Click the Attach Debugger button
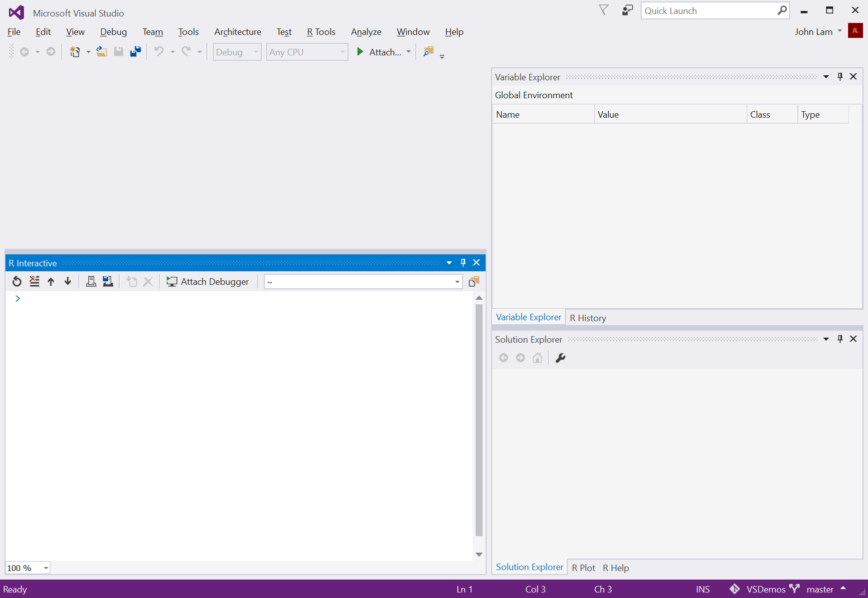Screen dimensions: 868x598 click(208, 282)
